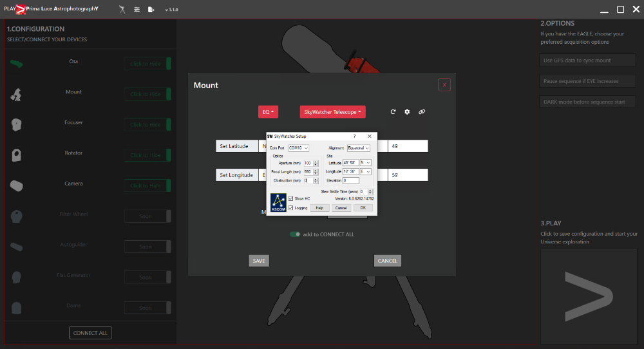644x349 pixels.
Task: Toggle Click to Hide for Rotator
Action: (147, 155)
